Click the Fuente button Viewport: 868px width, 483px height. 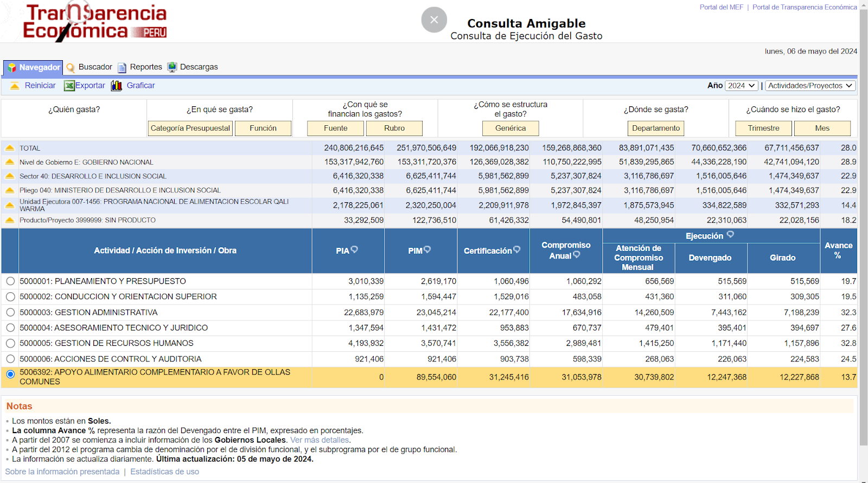click(336, 128)
